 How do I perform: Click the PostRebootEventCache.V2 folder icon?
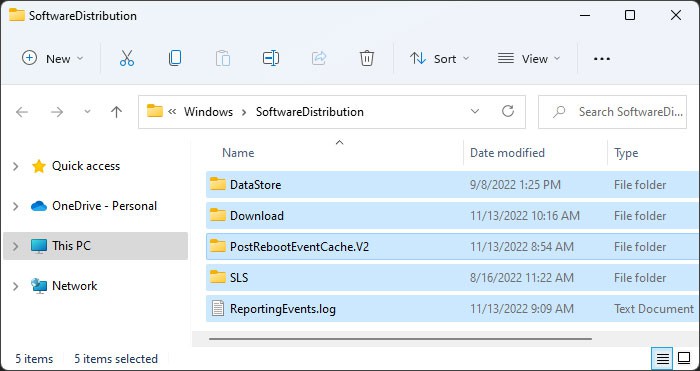[217, 246]
